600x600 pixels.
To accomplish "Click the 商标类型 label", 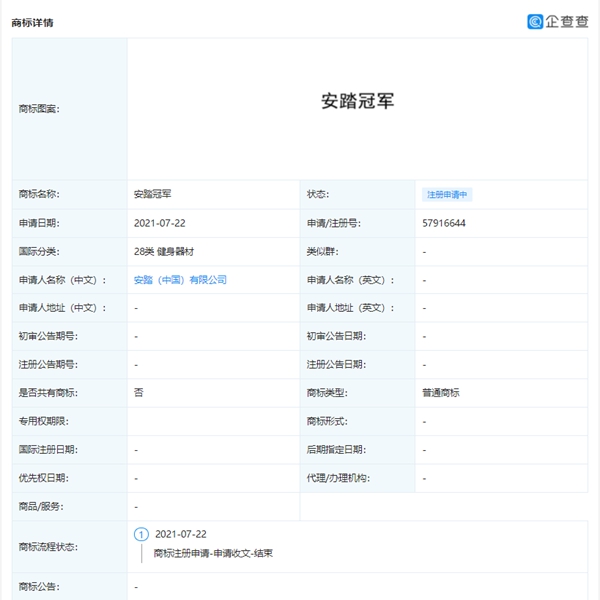I will (x=327, y=393).
